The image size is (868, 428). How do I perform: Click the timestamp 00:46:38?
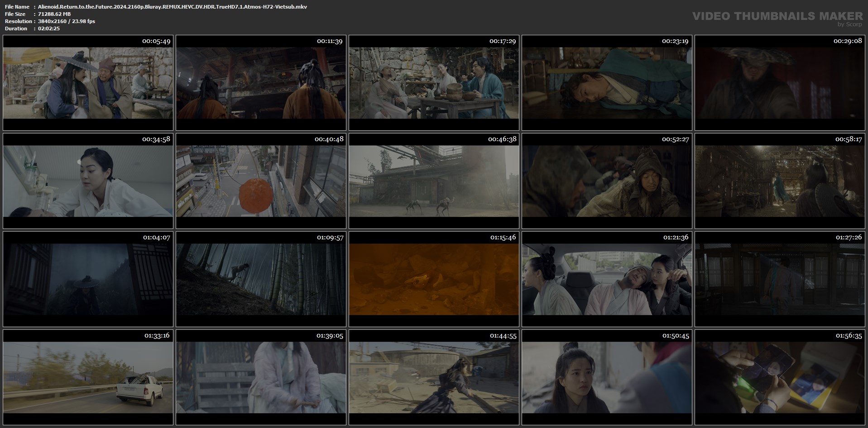502,139
